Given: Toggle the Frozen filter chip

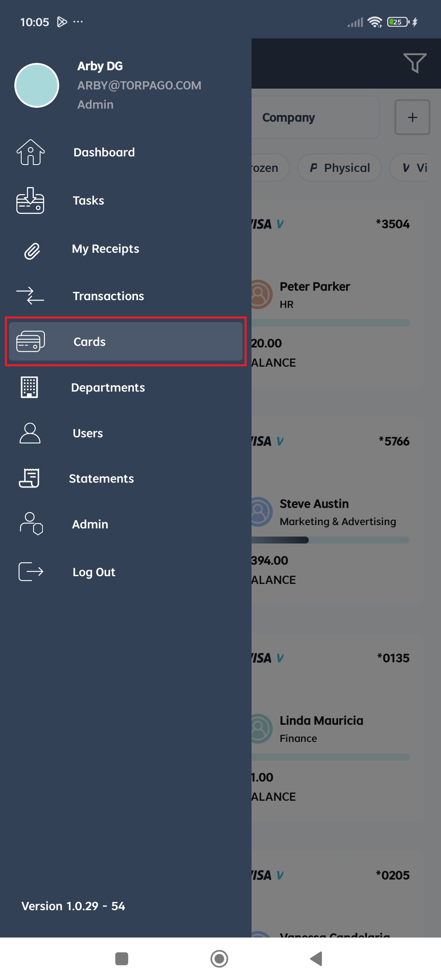Looking at the screenshot, I should [270, 168].
